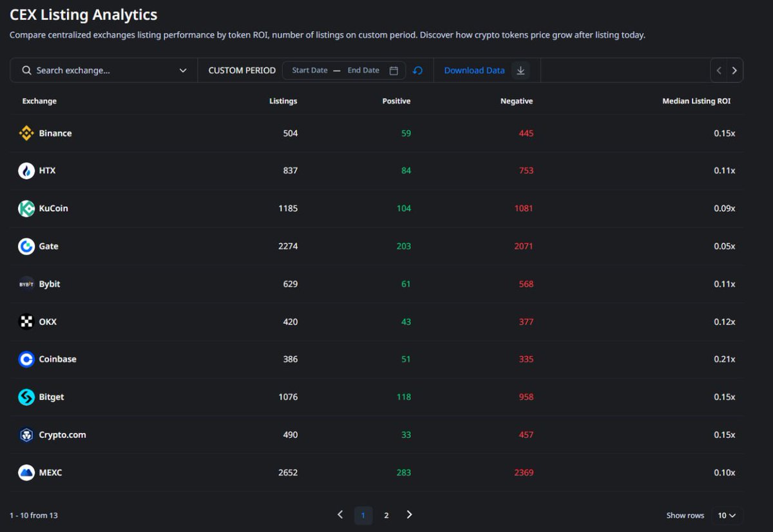Image resolution: width=773 pixels, height=532 pixels.
Task: Click KuCoin negative count 1081
Action: point(524,209)
